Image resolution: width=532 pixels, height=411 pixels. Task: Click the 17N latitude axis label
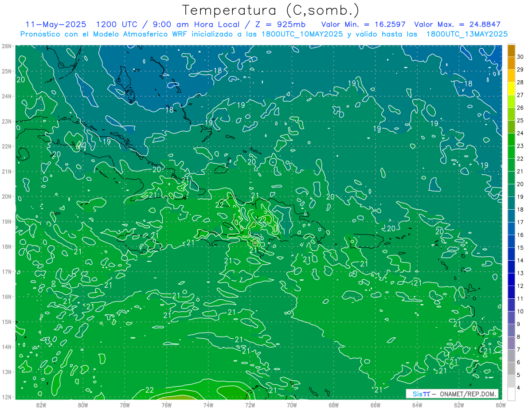(x=6, y=271)
